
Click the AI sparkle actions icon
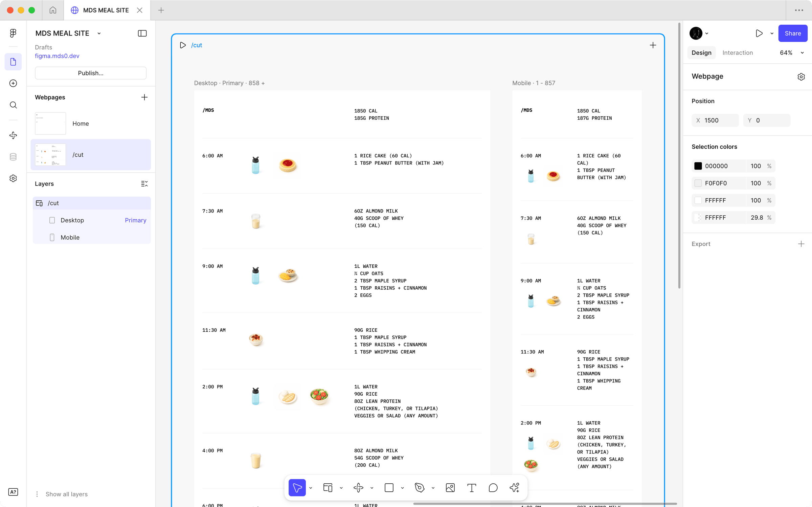(x=514, y=488)
